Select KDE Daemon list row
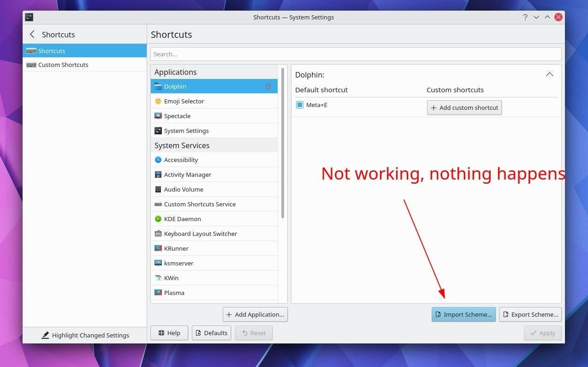 tap(214, 219)
